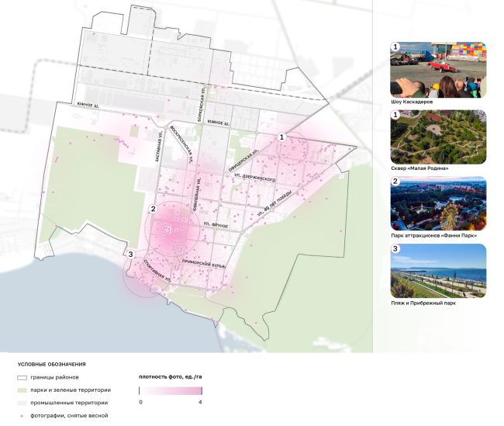The width and height of the screenshot is (504, 426).
Task: Open Фанни Парк attractions photo
Action: coord(438,203)
